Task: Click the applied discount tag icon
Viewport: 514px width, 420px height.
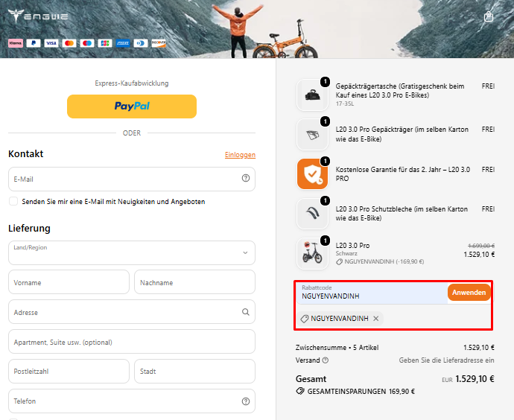Action: pyautogui.click(x=305, y=319)
